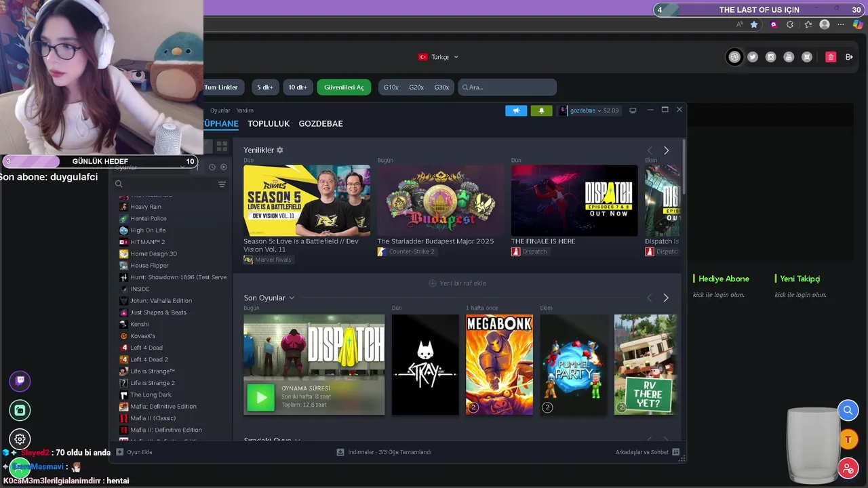
Task: Open Marvel Rivals Season 5 news card
Action: (307, 201)
